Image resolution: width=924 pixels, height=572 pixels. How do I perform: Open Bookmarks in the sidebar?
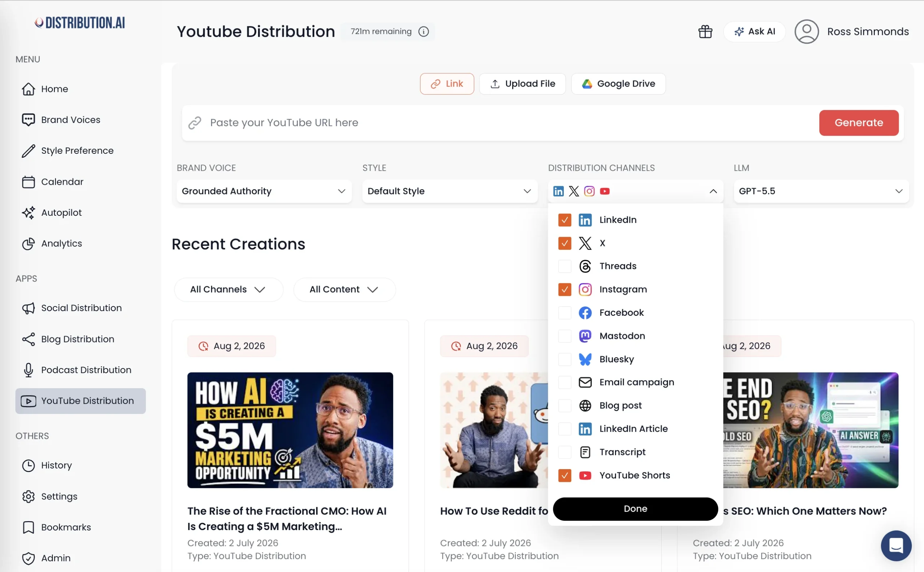(x=57, y=527)
